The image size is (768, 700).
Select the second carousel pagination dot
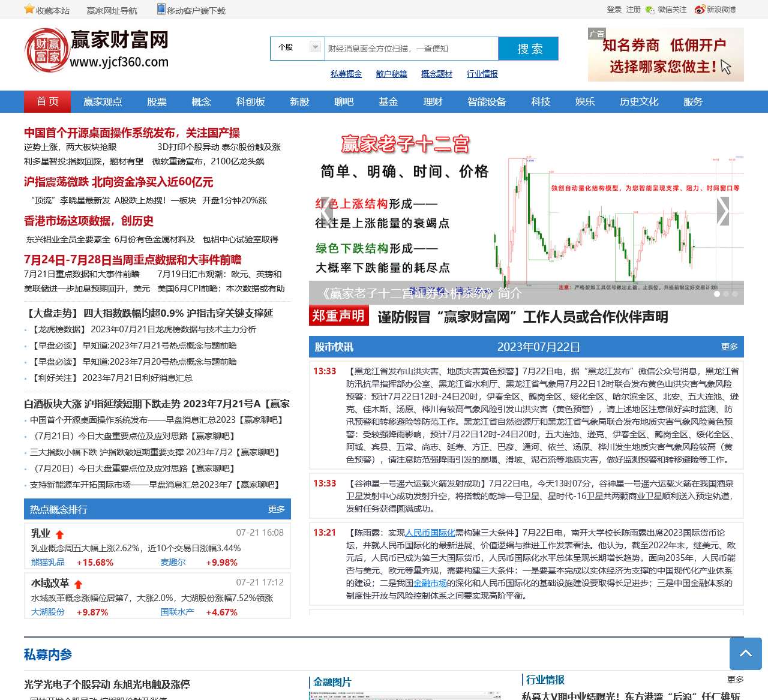726,294
